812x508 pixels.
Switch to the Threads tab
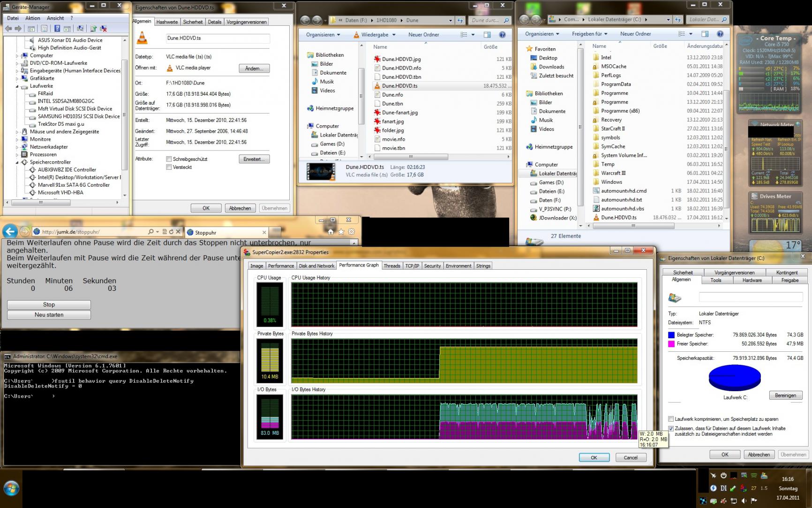pos(392,266)
